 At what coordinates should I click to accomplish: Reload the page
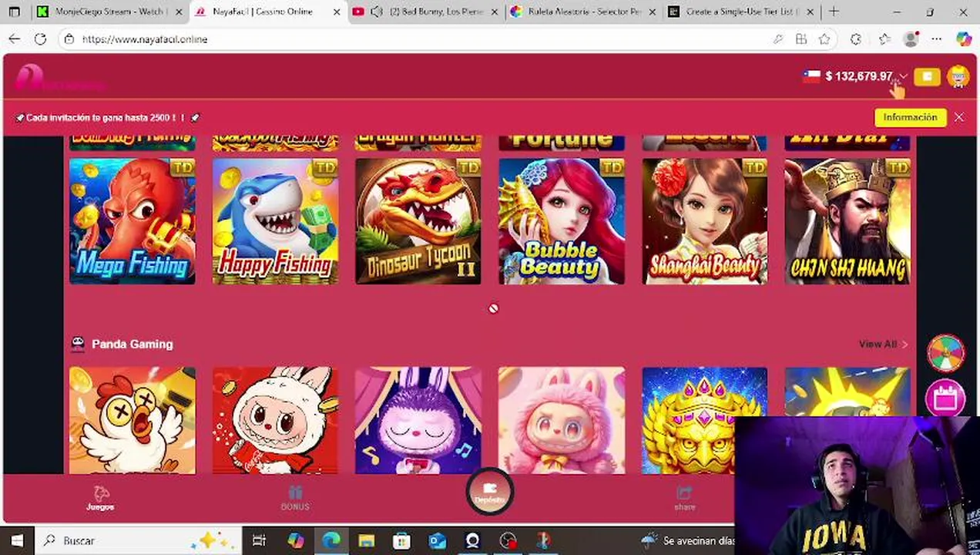pos(40,39)
